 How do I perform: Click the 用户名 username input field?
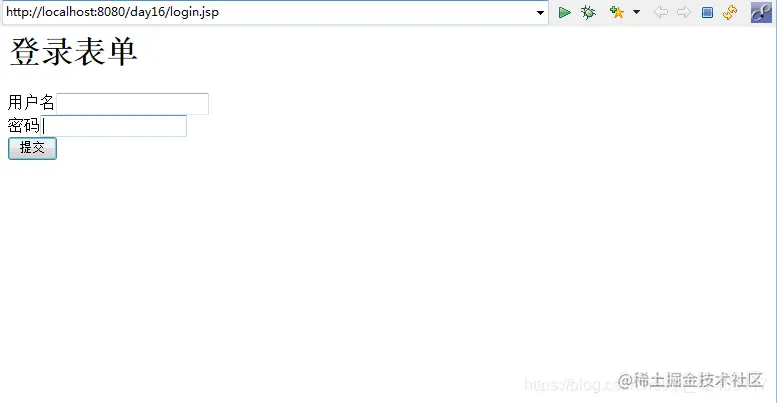tap(132, 104)
